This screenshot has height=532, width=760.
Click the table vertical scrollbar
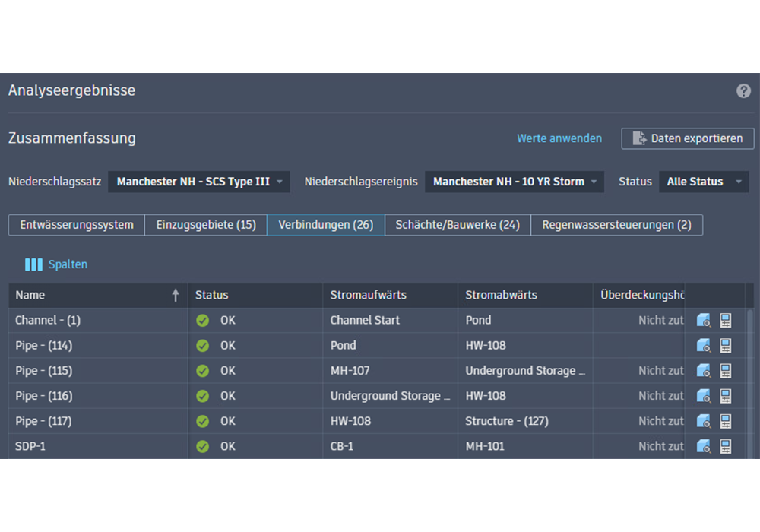click(x=750, y=383)
